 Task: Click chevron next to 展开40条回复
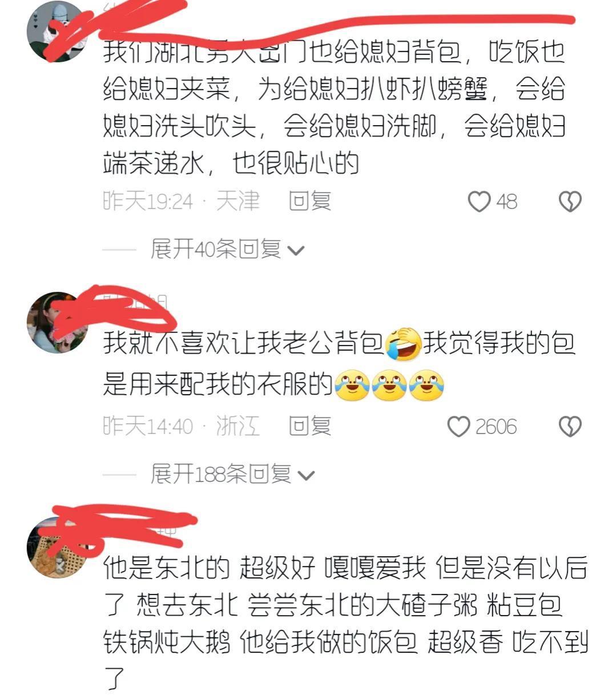pyautogui.click(x=296, y=250)
